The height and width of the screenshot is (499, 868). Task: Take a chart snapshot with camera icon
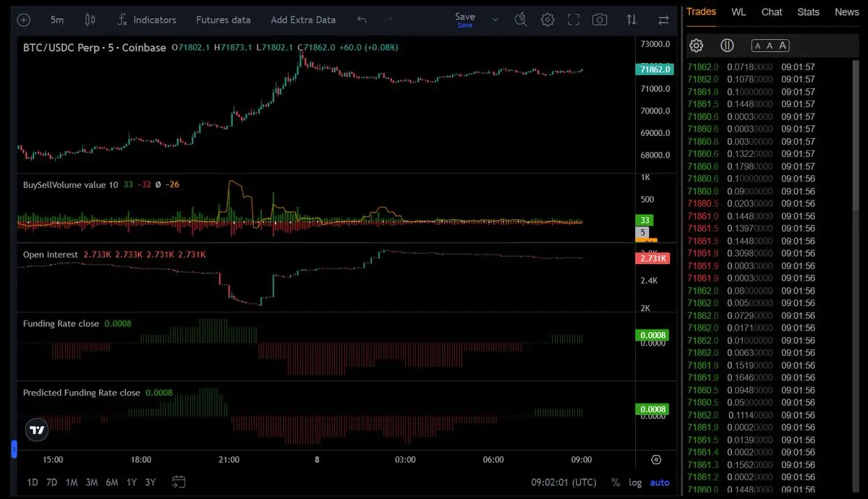(600, 20)
